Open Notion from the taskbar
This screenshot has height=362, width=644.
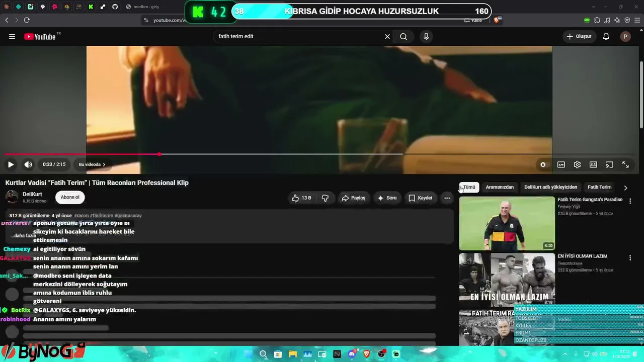pos(337,354)
